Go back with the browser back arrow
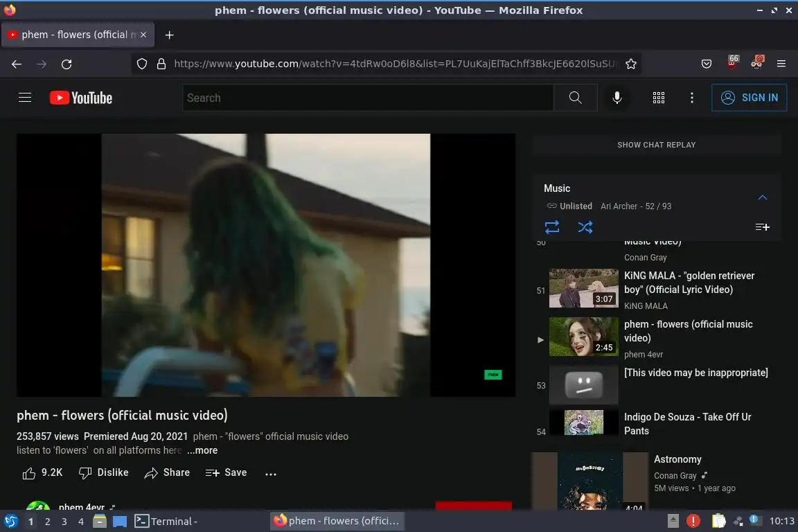The image size is (798, 532). coord(17,64)
